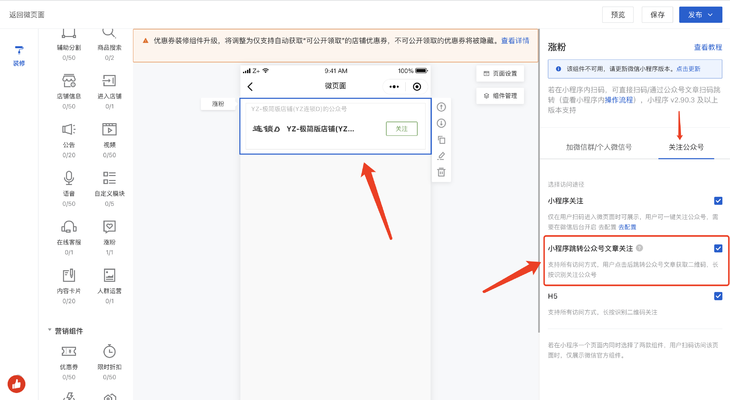Open the 操作流程 link
The image size is (730, 400).
coord(619,100)
